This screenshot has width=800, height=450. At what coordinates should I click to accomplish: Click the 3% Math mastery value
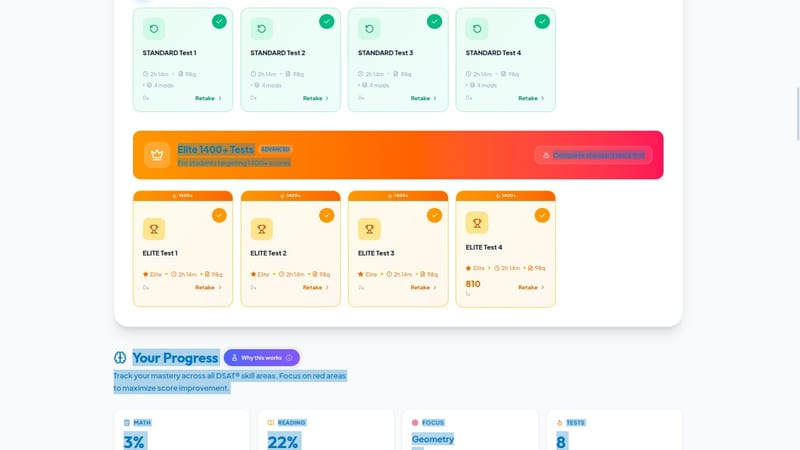[x=134, y=441]
